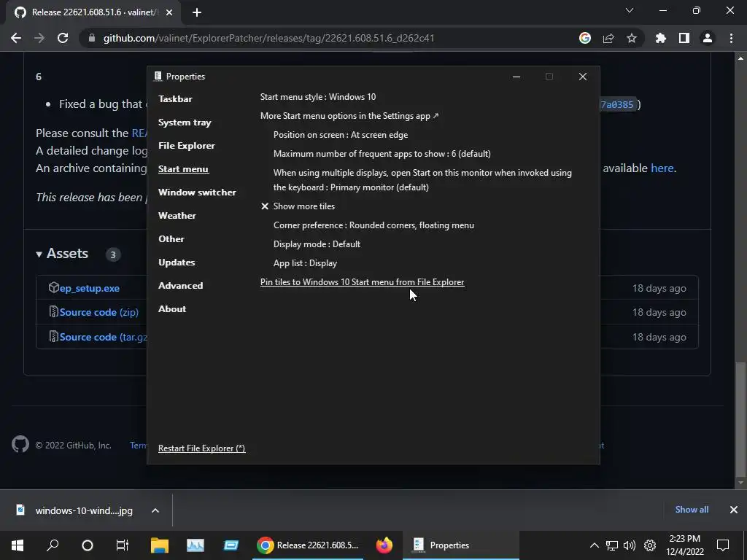Switch to Properties window in taskbar
The height and width of the screenshot is (560, 747).
point(461,545)
